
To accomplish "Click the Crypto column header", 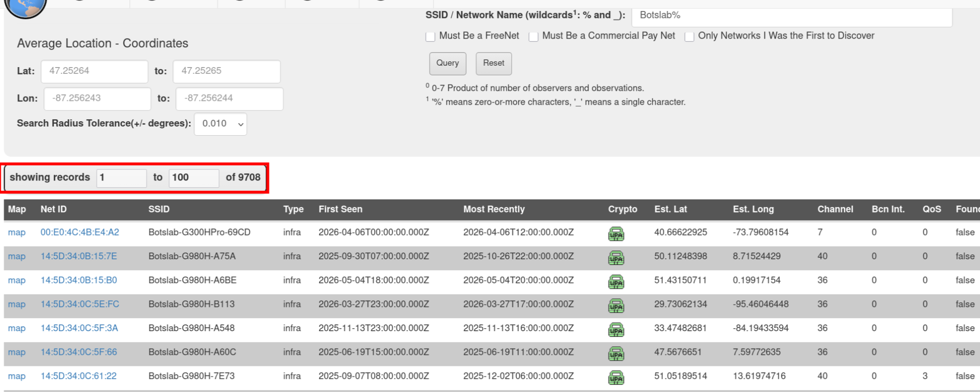I will click(622, 210).
